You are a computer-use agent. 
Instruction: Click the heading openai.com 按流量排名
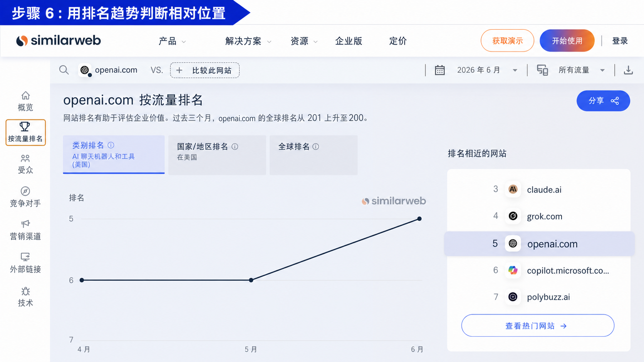point(133,100)
